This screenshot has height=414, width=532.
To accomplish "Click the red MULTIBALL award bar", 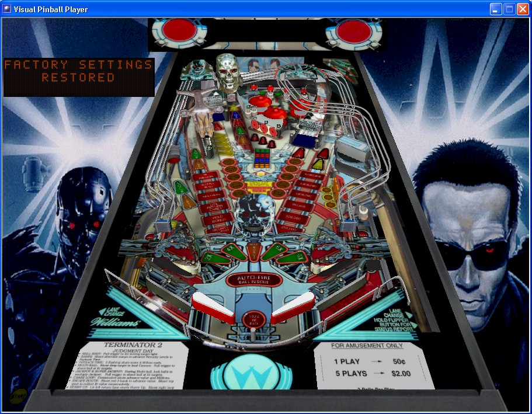I will point(210,196).
